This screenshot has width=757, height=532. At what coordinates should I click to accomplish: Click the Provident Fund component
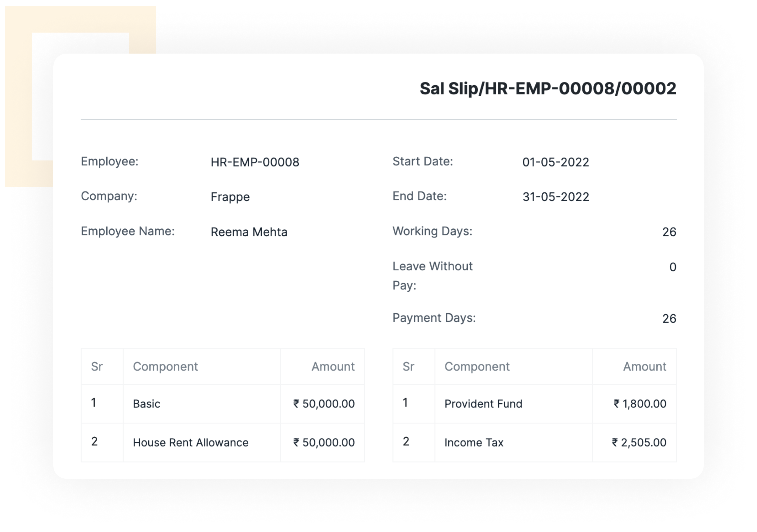[483, 404]
